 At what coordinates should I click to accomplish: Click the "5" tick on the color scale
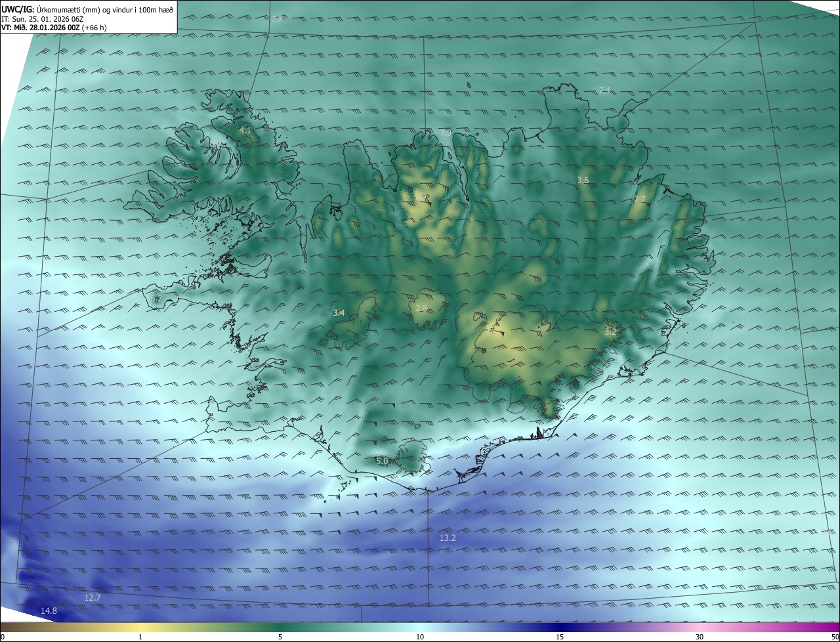pyautogui.click(x=280, y=637)
